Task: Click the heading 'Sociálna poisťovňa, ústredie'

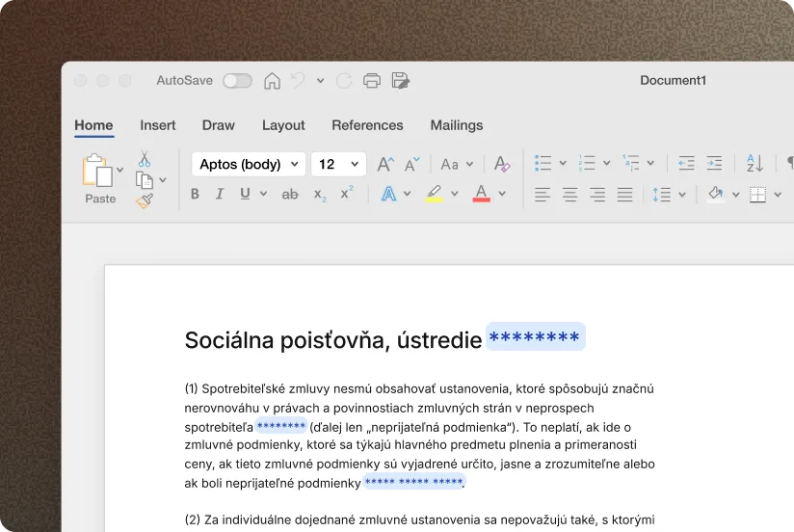Action: (333, 340)
